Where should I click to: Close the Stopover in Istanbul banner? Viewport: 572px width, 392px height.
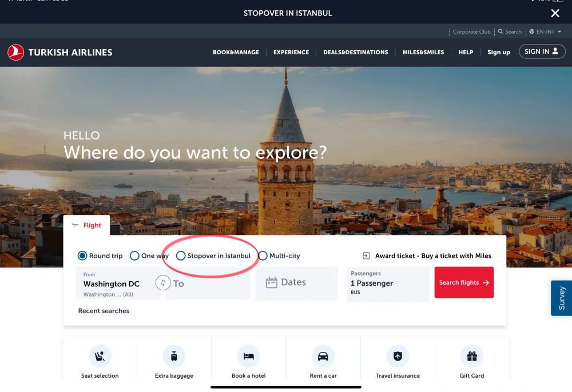[x=555, y=13]
